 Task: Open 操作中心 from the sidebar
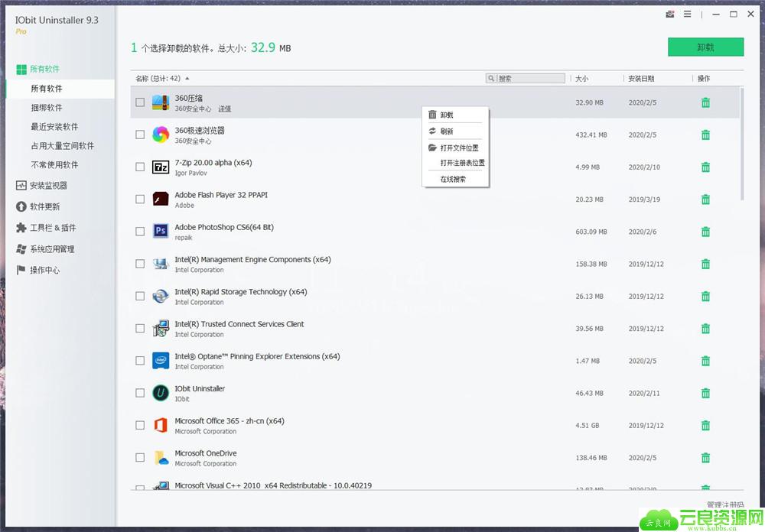coord(44,270)
